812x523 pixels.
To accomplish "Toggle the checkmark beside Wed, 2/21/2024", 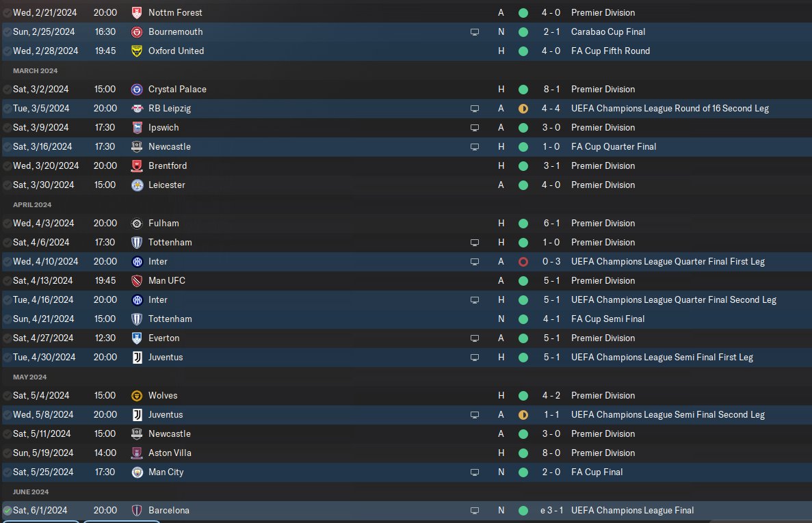I will (8, 13).
